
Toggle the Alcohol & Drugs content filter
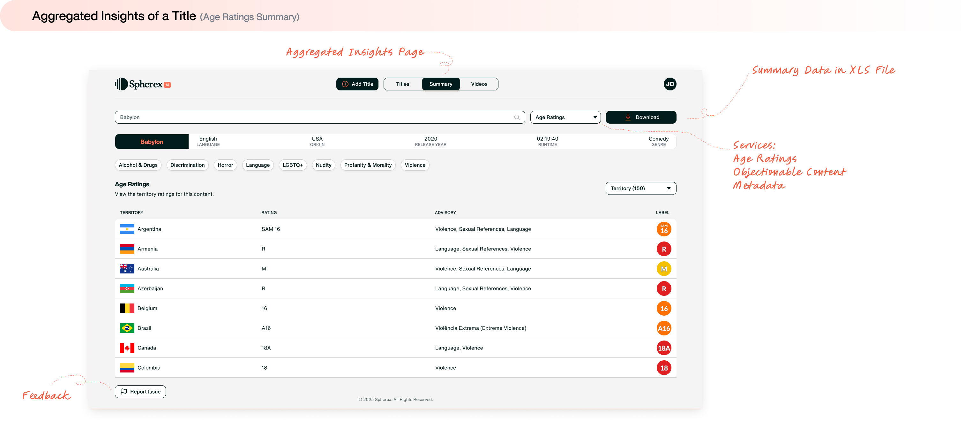pyautogui.click(x=138, y=165)
